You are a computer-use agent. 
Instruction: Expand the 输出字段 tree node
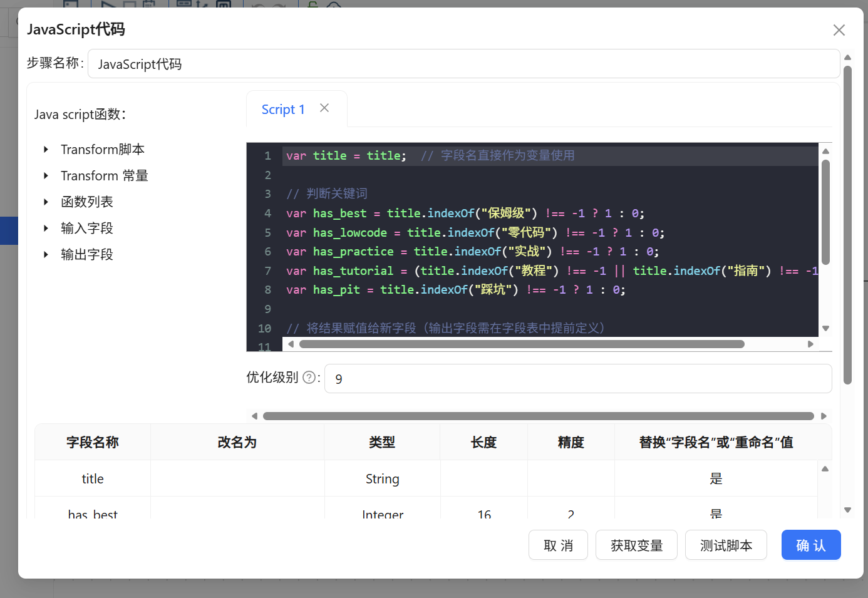(46, 255)
